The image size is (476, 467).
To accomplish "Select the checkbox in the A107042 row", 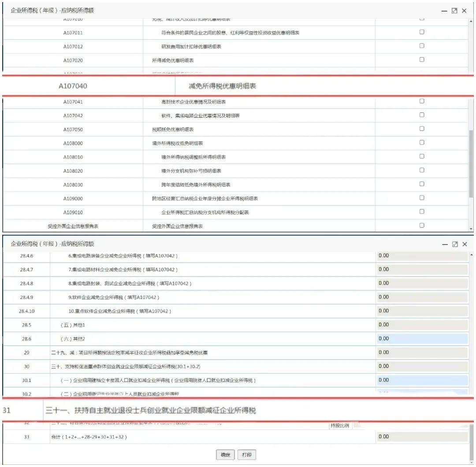I will [x=422, y=115].
